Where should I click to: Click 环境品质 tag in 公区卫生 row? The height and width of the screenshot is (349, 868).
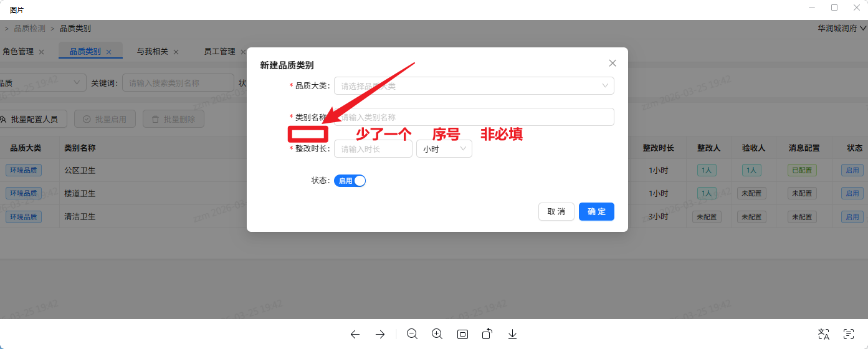click(x=24, y=170)
